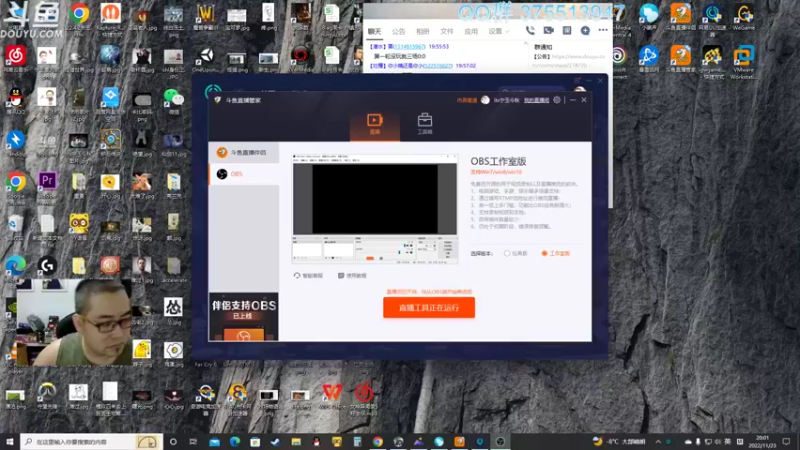
Task: Open the Overwatch desktop shortcut
Action: pyautogui.click(x=47, y=396)
